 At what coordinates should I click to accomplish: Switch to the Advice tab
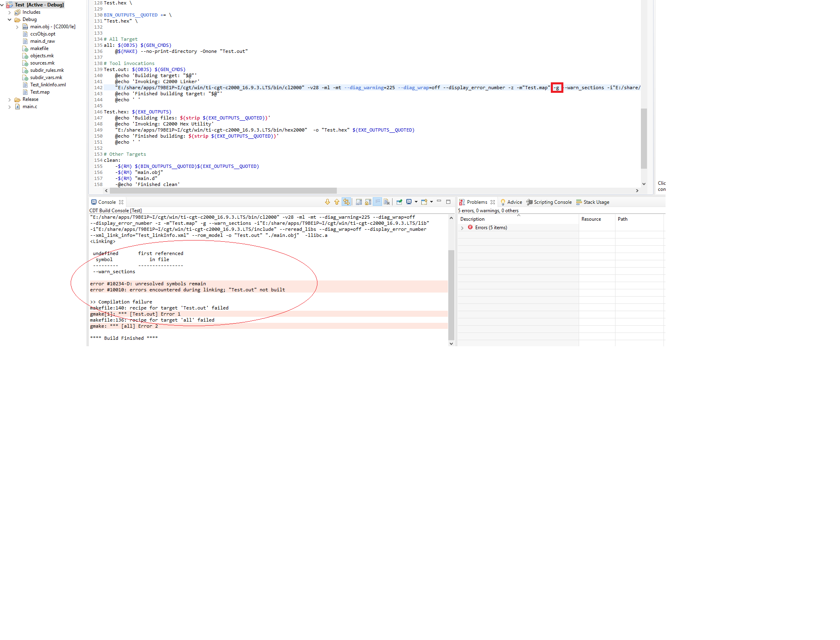tap(514, 202)
